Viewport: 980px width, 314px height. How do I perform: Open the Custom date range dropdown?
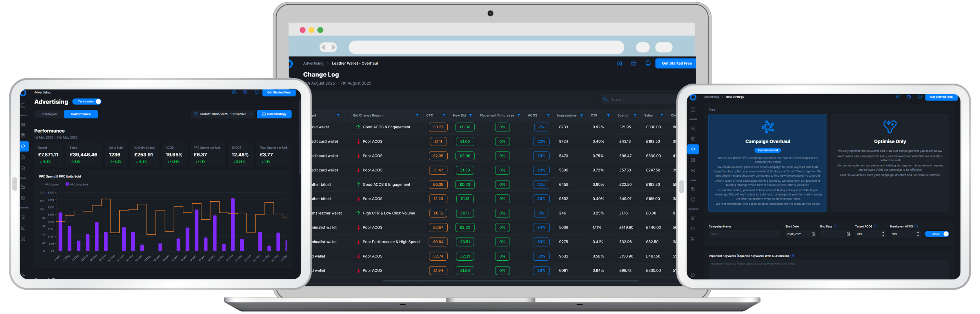tap(223, 114)
